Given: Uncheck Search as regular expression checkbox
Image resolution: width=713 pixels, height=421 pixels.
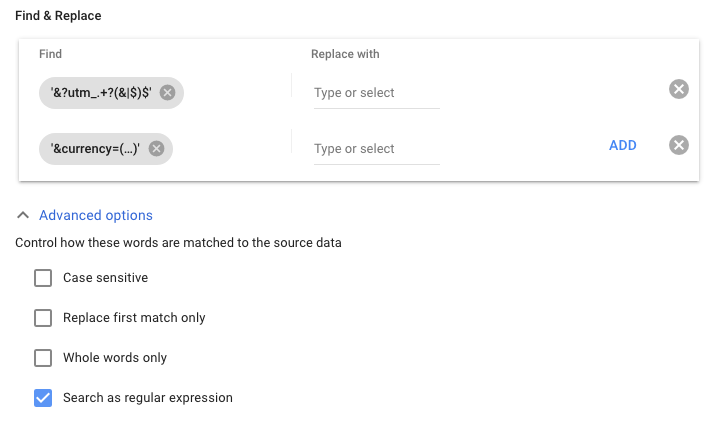Looking at the screenshot, I should (x=43, y=398).
